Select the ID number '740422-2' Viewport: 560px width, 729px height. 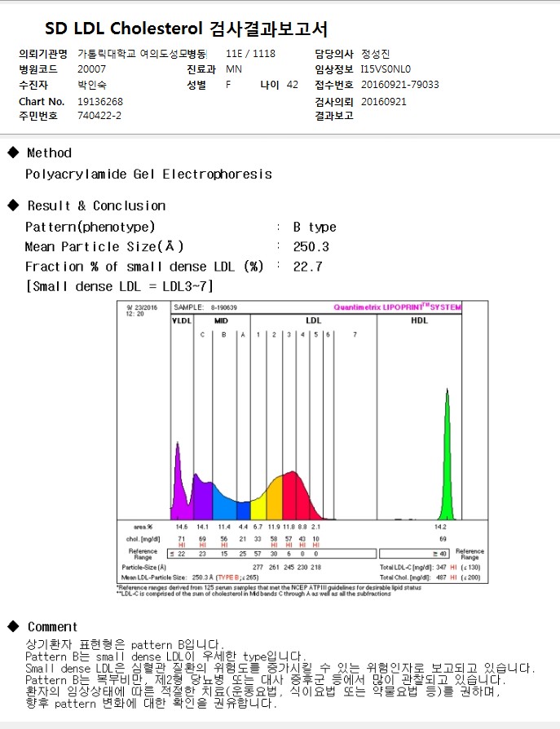pos(99,116)
